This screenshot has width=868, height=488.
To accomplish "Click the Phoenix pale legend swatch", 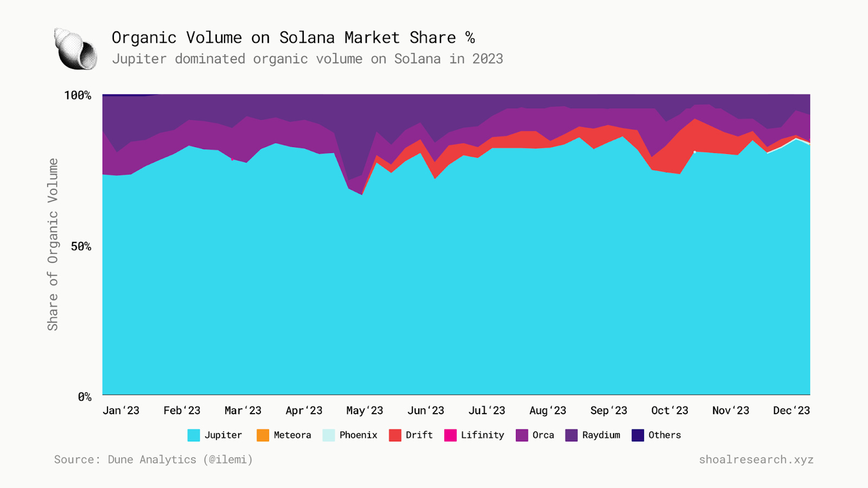I will 329,435.
